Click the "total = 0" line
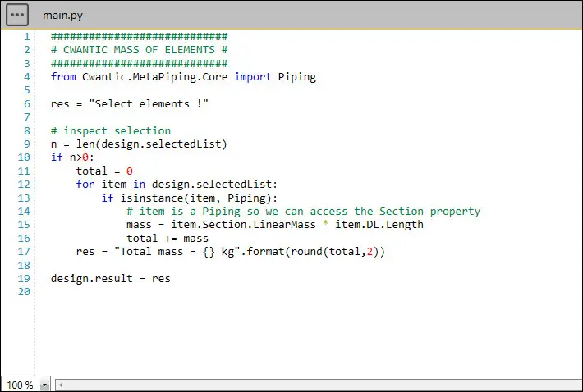583x392 pixels. 104,171
